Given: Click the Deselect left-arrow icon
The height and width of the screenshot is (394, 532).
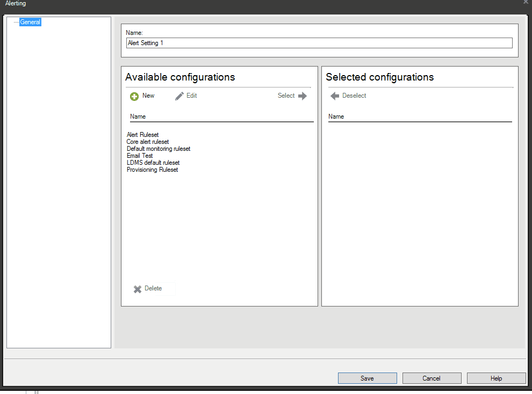Looking at the screenshot, I should tap(334, 96).
